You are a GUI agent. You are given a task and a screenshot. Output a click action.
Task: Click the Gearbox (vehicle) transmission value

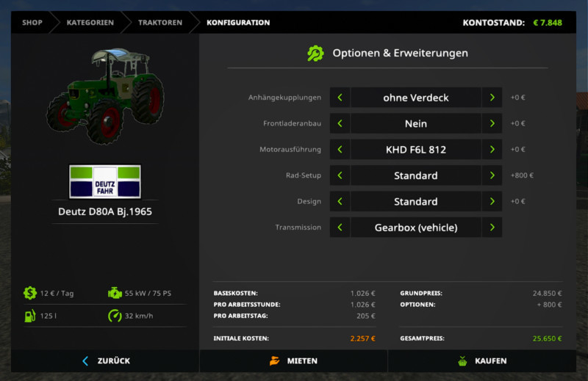(x=415, y=228)
